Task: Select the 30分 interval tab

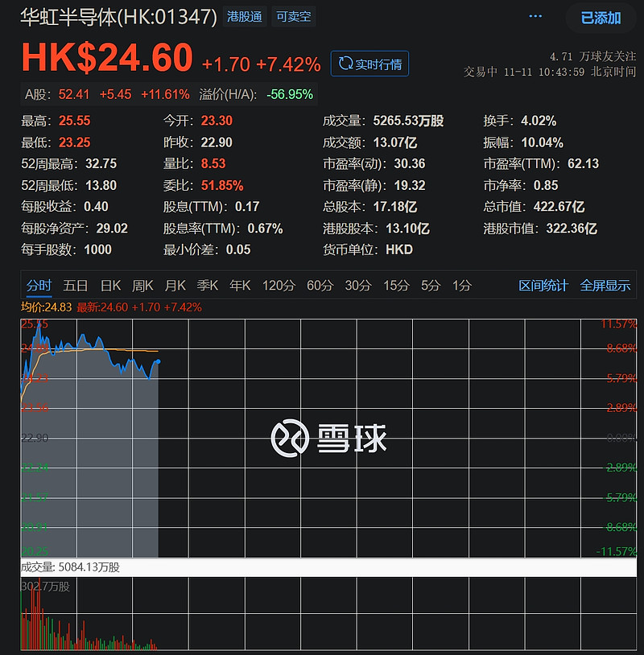Action: pyautogui.click(x=358, y=286)
